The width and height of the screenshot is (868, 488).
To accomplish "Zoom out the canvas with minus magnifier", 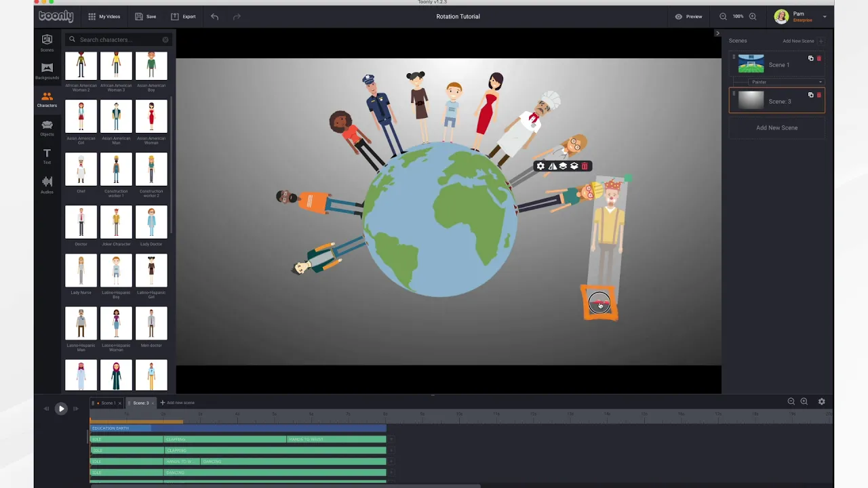I will click(723, 16).
